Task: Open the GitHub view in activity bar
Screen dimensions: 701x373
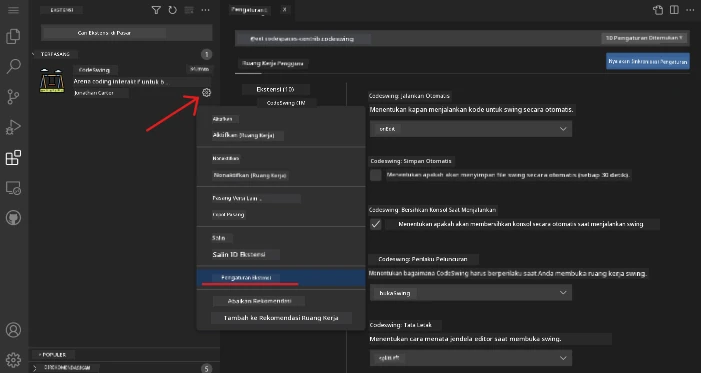Action: tap(13, 218)
